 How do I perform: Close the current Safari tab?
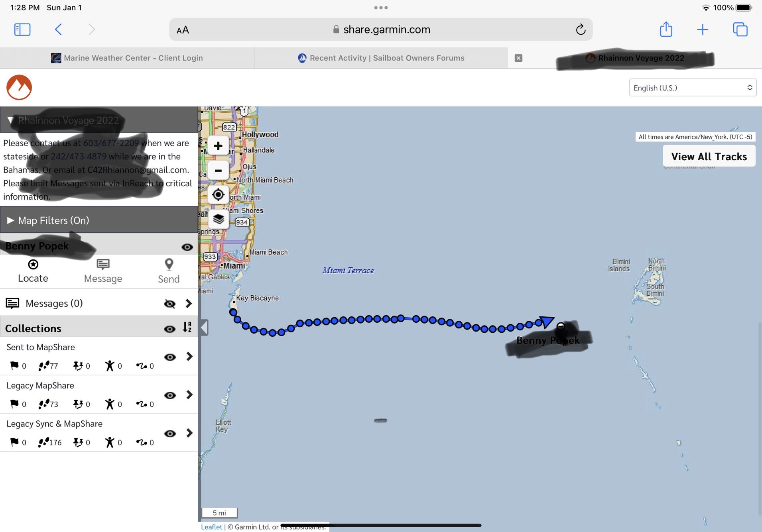[x=518, y=58]
